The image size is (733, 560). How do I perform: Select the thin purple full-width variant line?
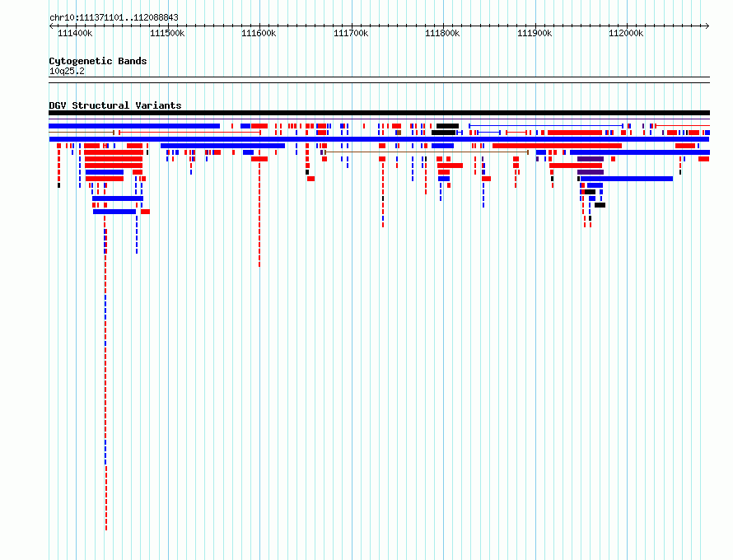379,119
